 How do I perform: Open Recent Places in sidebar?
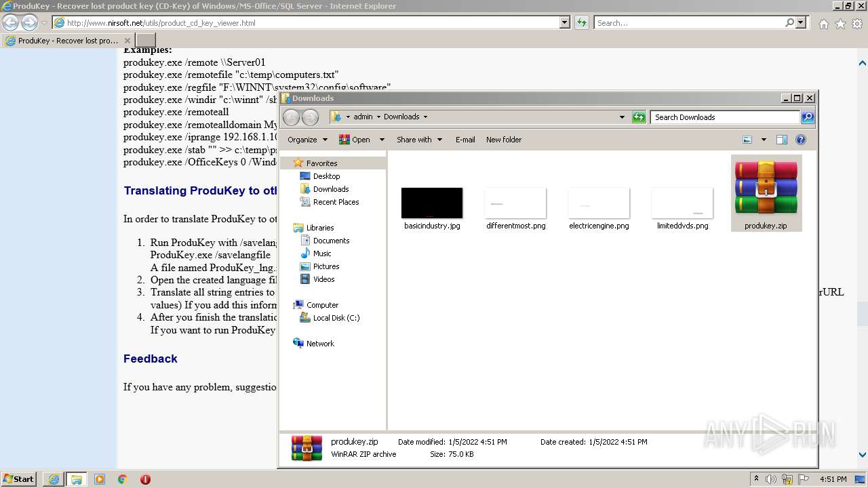tap(336, 202)
